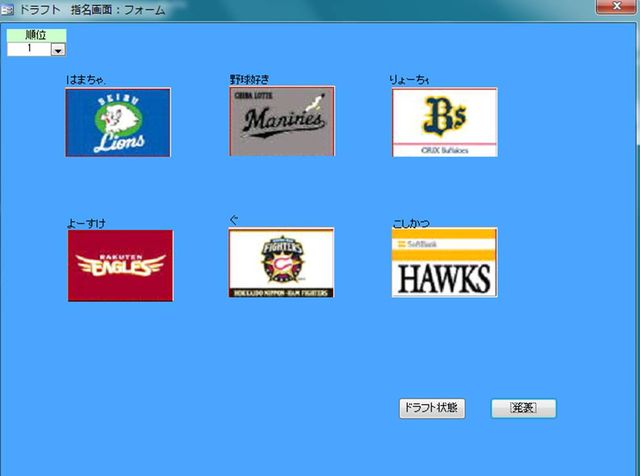Screen dimensions: 640x476
Task: Click the form icon in title bar
Action: pyautogui.click(x=10, y=9)
